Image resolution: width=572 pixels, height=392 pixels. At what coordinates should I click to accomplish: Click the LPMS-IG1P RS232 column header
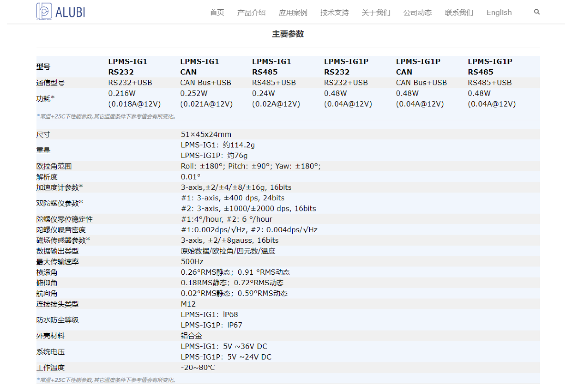click(x=346, y=66)
